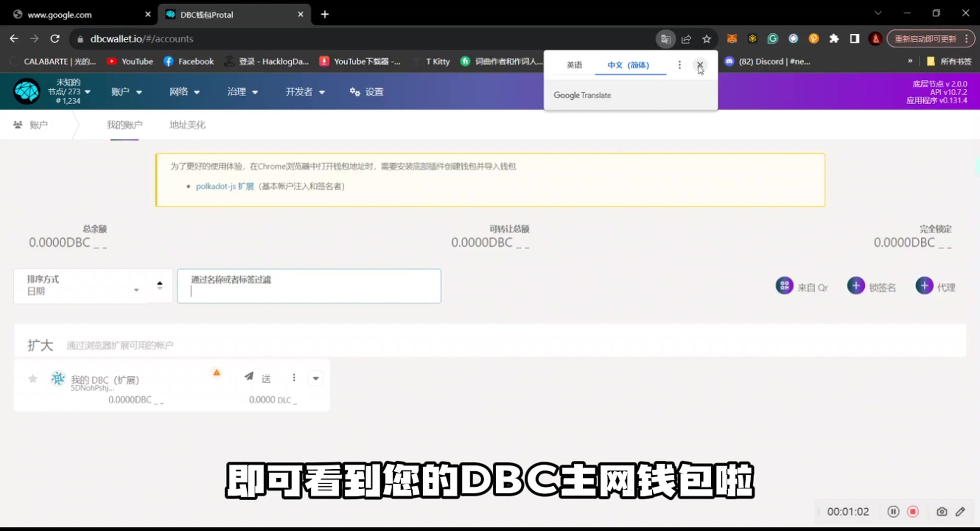Viewport: 980px width, 531px height.
Task: Open the three-dot menu on 我的 DBC account
Action: (294, 377)
